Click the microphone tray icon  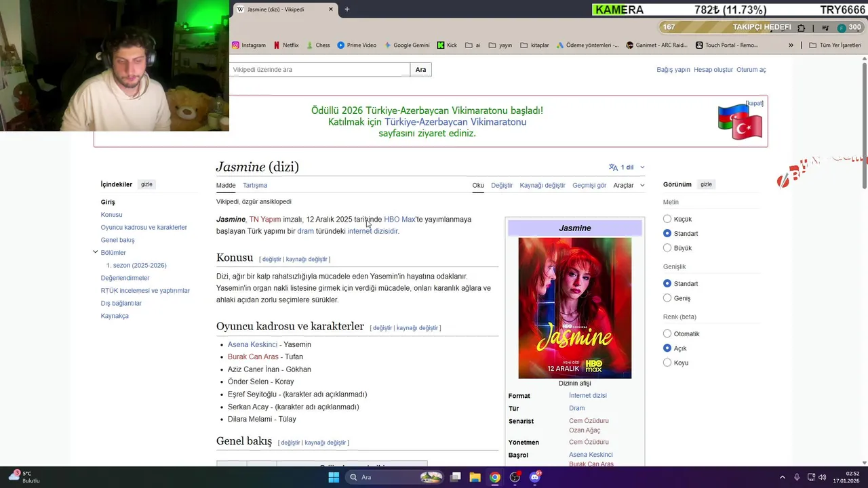[x=797, y=477]
